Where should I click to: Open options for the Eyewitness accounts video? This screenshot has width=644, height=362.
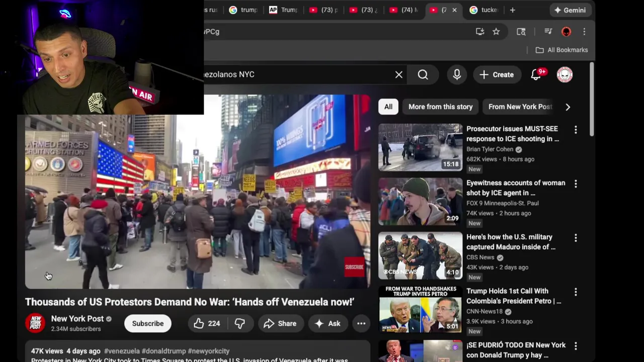[x=576, y=184]
